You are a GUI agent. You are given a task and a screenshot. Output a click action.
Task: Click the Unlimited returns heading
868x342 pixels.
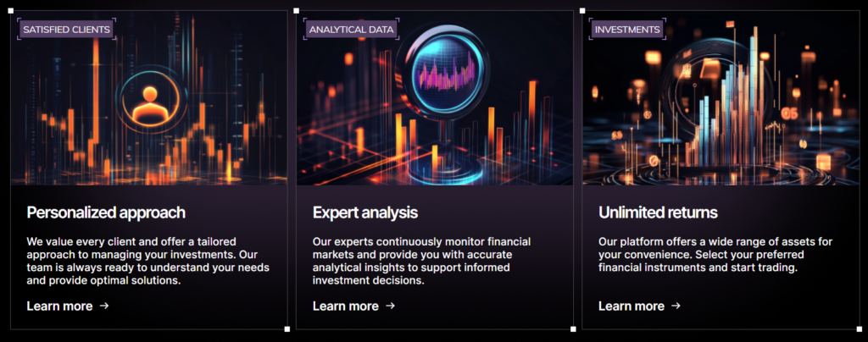(658, 212)
